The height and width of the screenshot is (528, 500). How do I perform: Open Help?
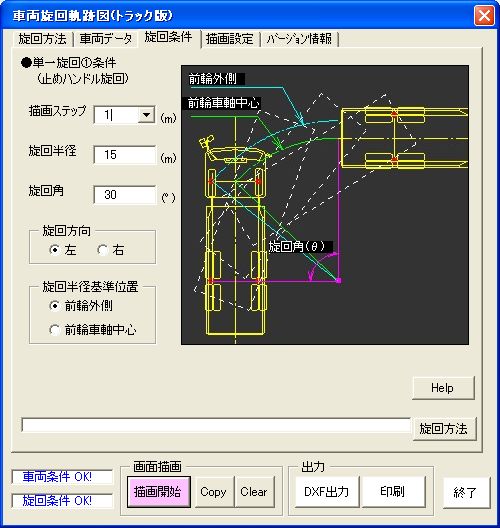(443, 388)
